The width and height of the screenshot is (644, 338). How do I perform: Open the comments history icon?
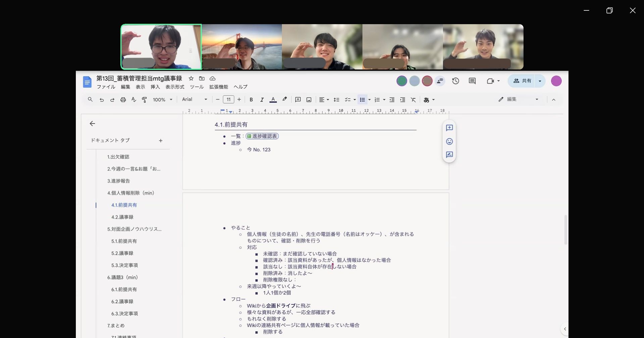[x=472, y=81]
